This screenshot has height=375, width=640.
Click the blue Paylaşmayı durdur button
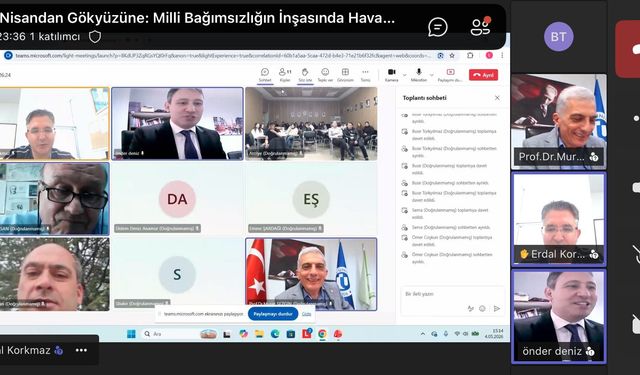click(273, 314)
